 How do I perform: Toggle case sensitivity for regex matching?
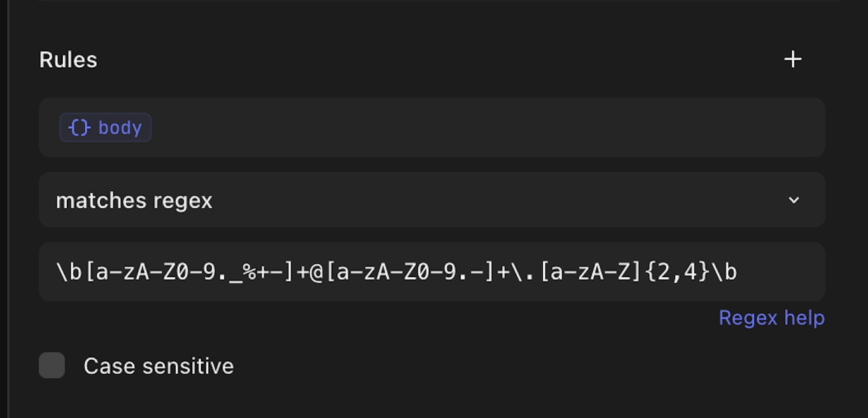pyautogui.click(x=52, y=366)
